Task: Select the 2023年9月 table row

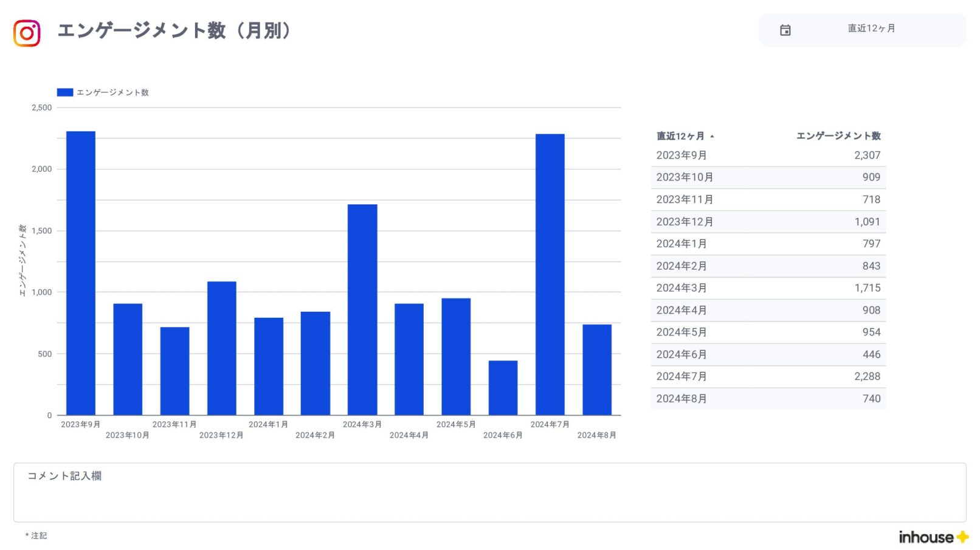Action: pyautogui.click(x=768, y=156)
